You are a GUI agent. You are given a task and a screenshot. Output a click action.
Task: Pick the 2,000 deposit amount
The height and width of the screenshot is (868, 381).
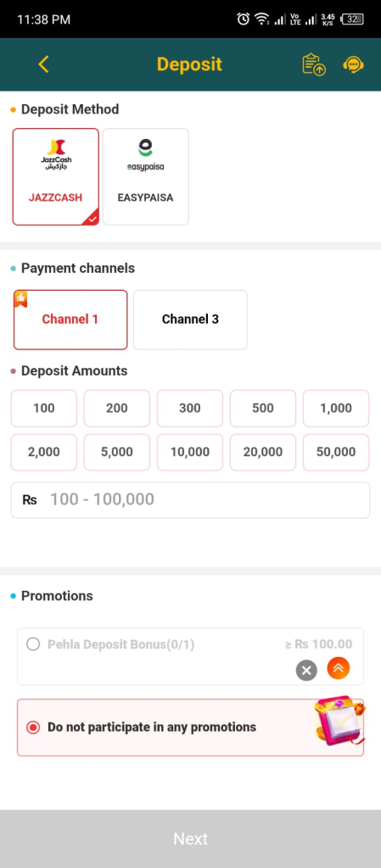44,452
